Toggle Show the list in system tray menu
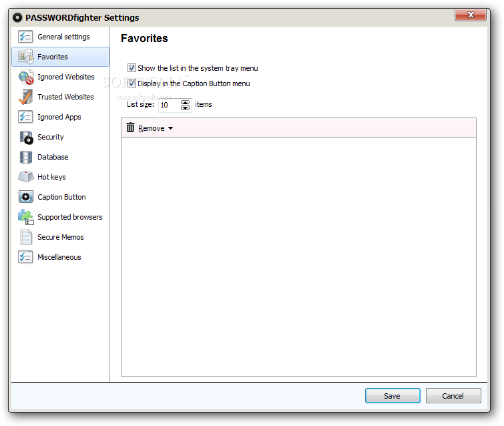The height and width of the screenshot is (426, 504). point(132,68)
